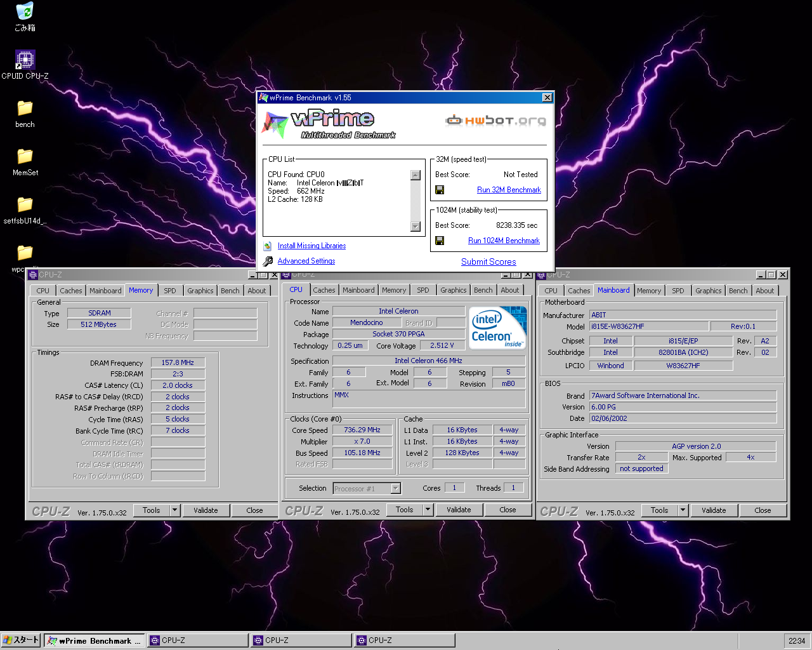Open Tools dropdown arrow in Memory CPU-Z window
The width and height of the screenshot is (812, 650).
pyautogui.click(x=174, y=510)
